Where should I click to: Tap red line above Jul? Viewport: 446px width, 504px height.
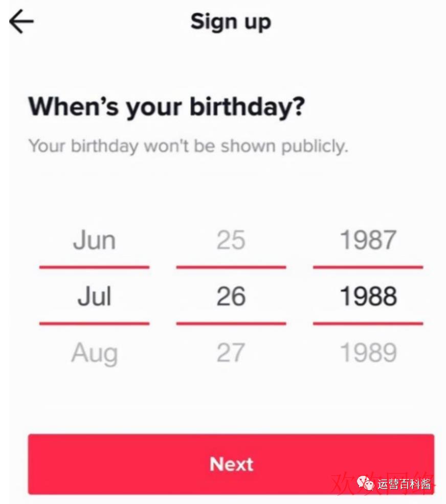click(x=94, y=267)
